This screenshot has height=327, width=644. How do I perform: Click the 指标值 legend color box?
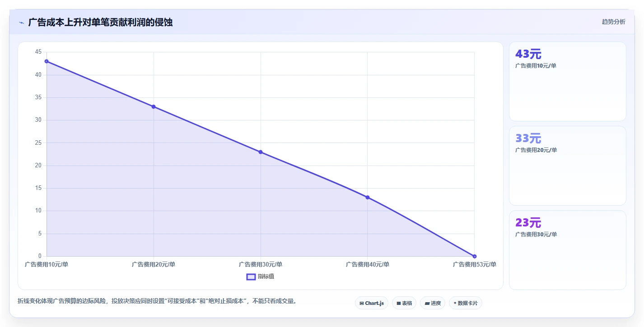pos(251,276)
